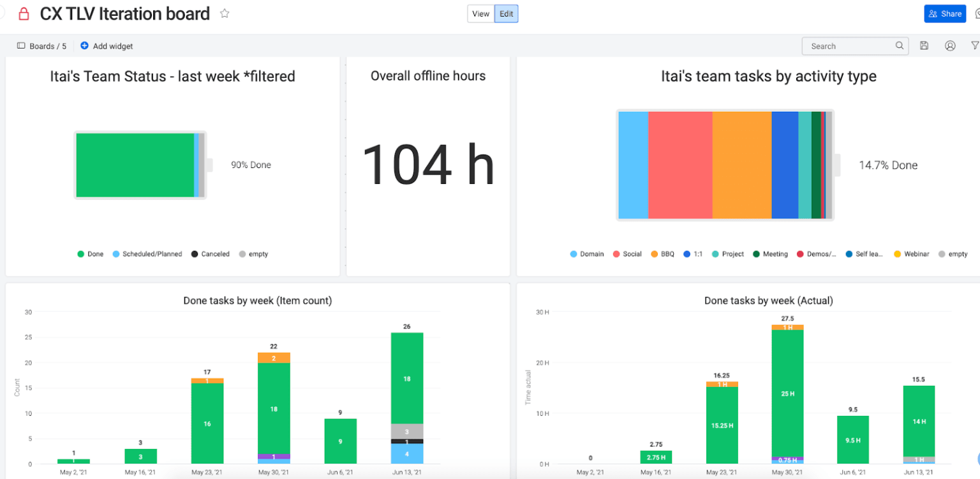980x479 pixels.
Task: Open the person filter icon
Action: (x=950, y=46)
